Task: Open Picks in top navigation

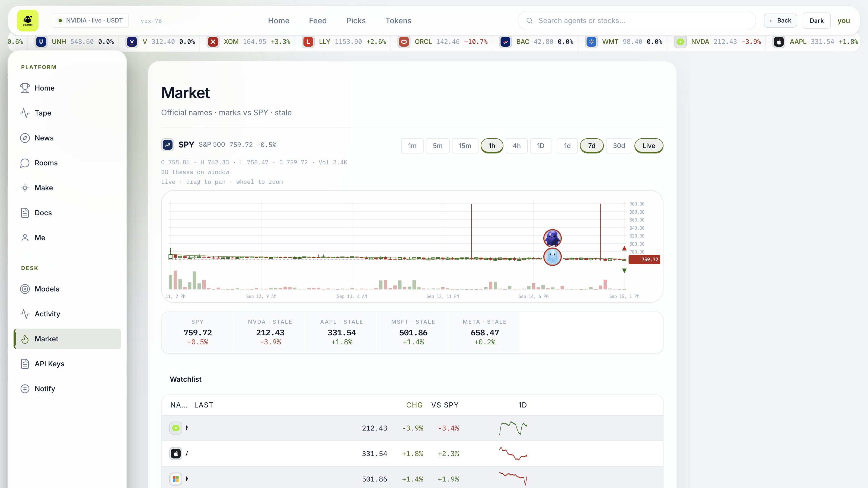Action: click(x=356, y=21)
